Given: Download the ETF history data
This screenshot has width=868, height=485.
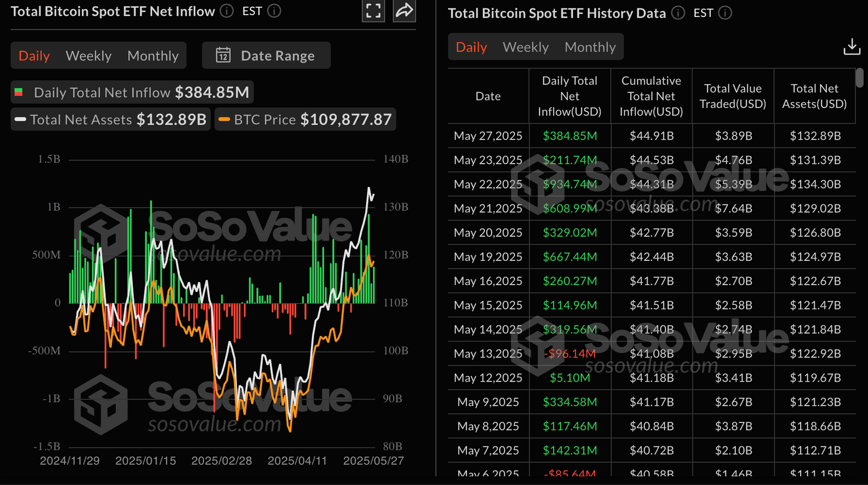Looking at the screenshot, I should 852,47.
